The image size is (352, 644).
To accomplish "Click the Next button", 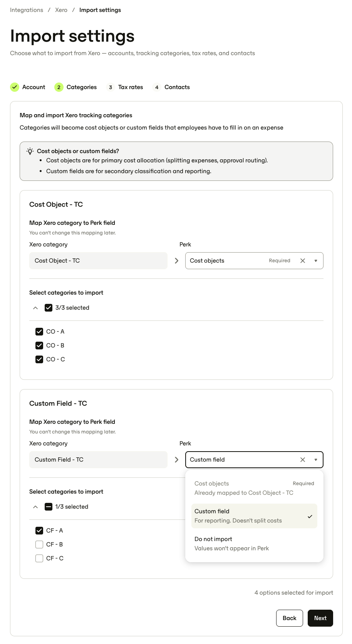I will [320, 618].
